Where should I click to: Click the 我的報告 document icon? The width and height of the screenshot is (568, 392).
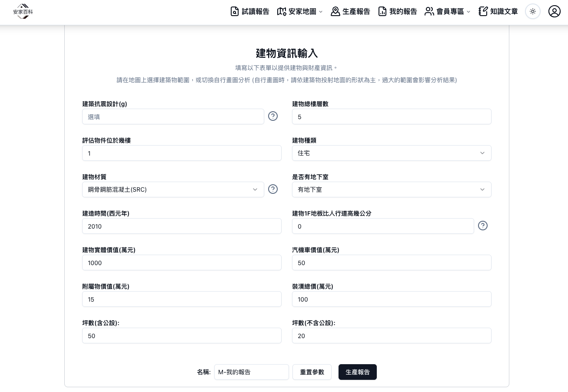(382, 11)
